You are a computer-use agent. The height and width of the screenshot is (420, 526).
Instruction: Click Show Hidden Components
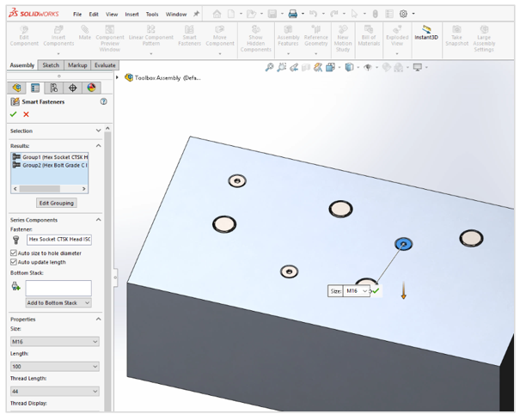[x=255, y=39]
